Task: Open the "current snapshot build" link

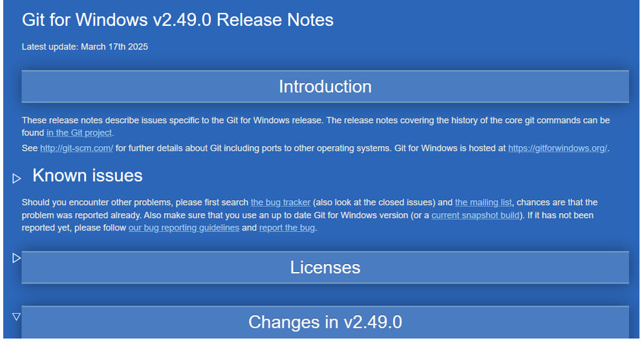Action: click(x=476, y=215)
